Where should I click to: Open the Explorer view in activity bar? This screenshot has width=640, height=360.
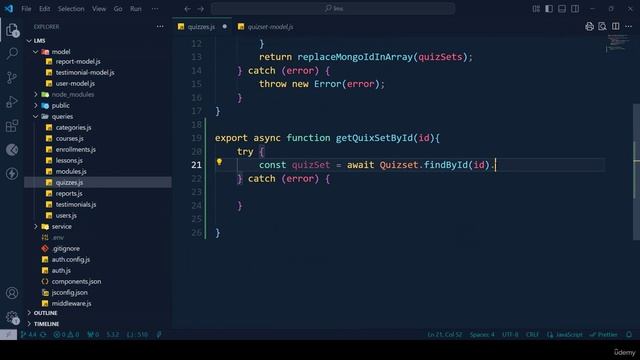tap(12, 30)
